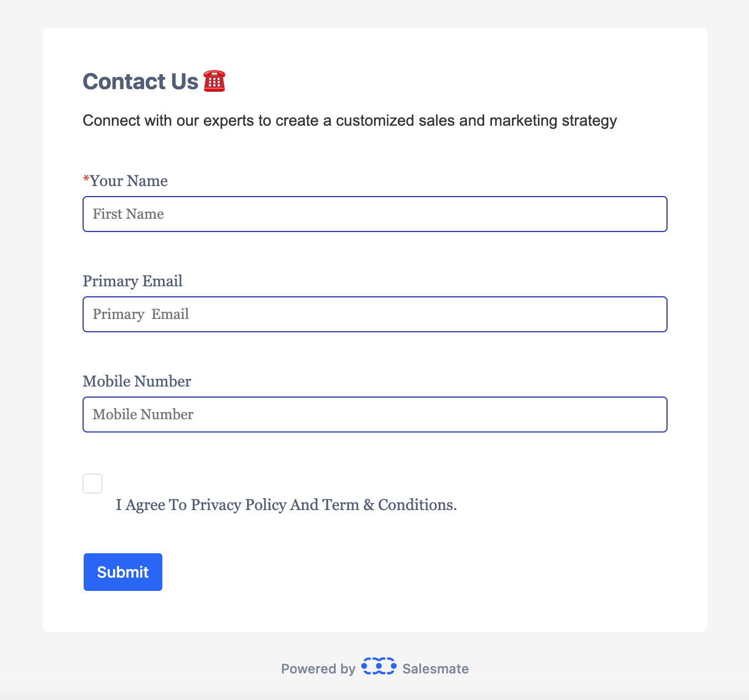Click the red required asterisk
This screenshot has height=700, width=749.
[86, 179]
